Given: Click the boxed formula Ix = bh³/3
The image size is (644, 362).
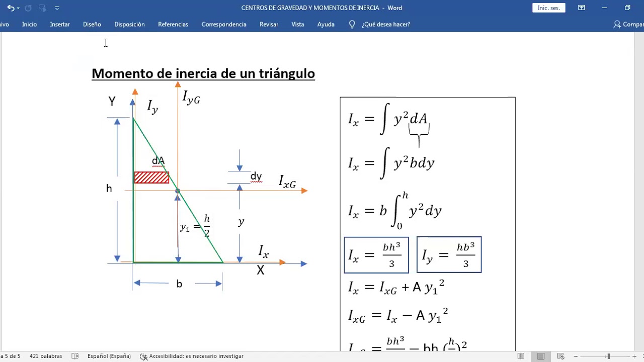Looking at the screenshot, I should [x=376, y=255].
